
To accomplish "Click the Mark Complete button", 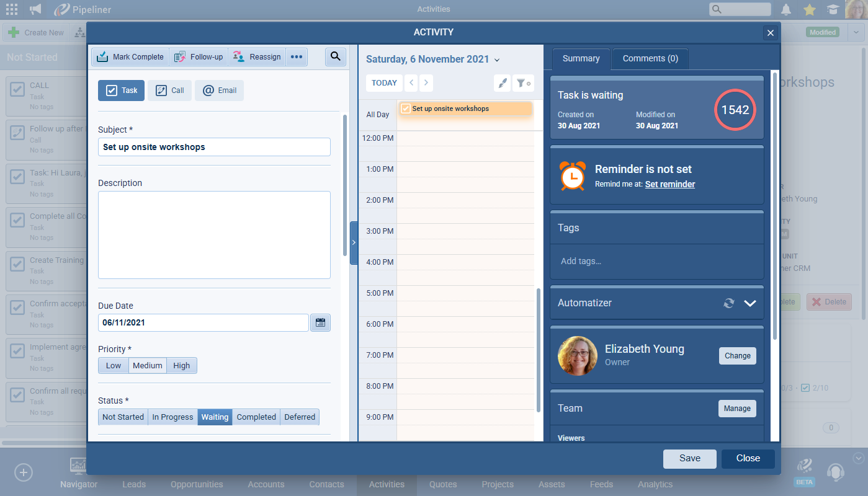I will [x=130, y=57].
